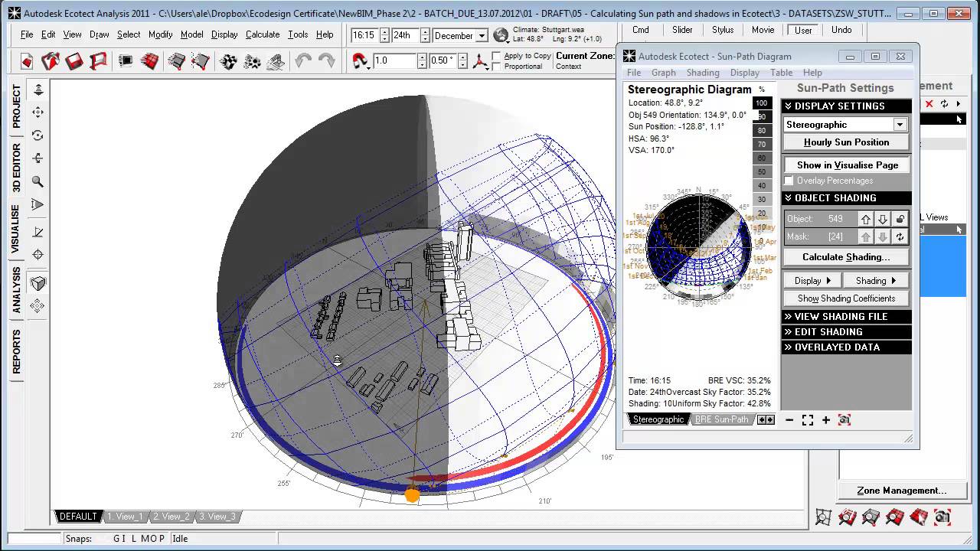Expand the VIEW SHADING FILE section
The image size is (980, 551).
pyautogui.click(x=846, y=317)
